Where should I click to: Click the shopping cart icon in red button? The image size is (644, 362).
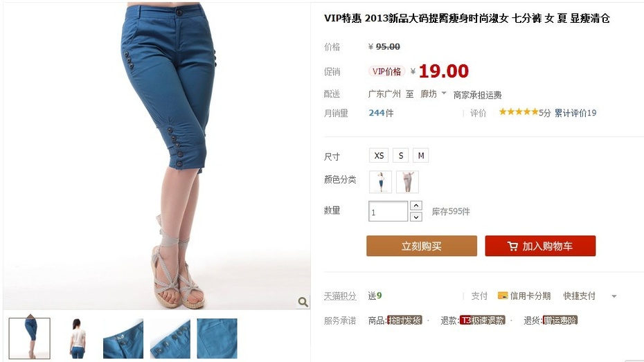point(512,246)
